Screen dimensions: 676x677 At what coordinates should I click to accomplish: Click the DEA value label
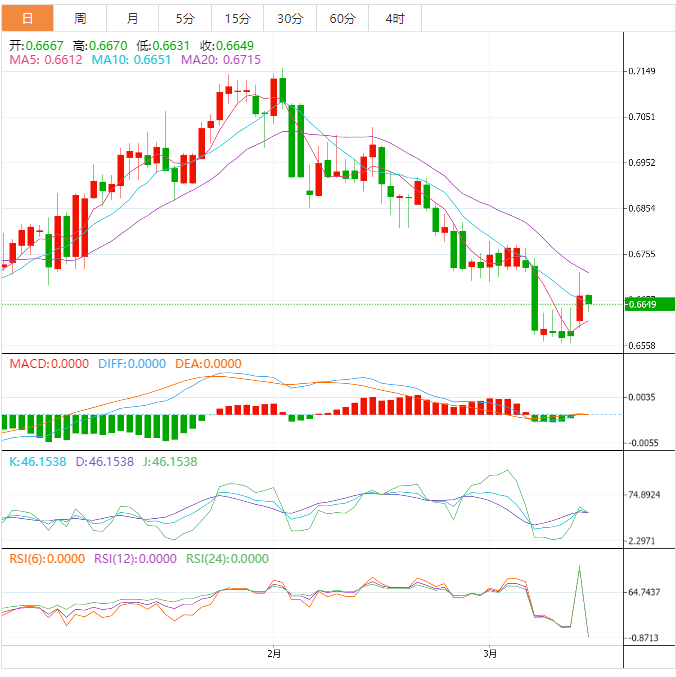pyautogui.click(x=208, y=364)
